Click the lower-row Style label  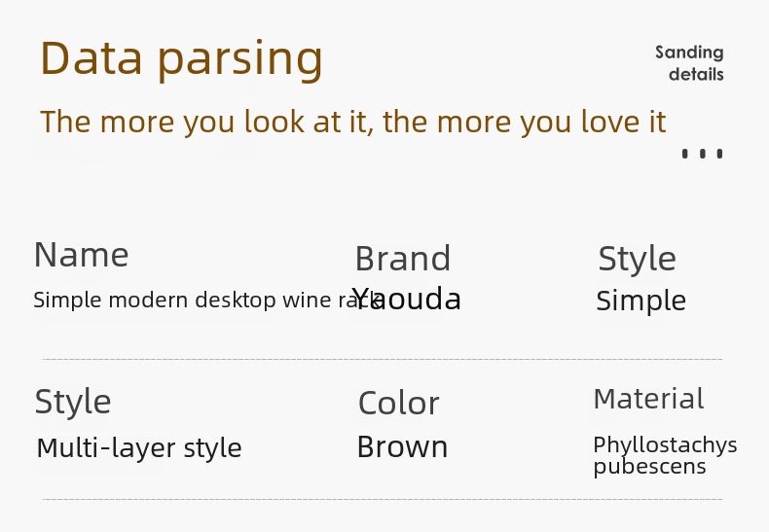pyautogui.click(x=73, y=403)
